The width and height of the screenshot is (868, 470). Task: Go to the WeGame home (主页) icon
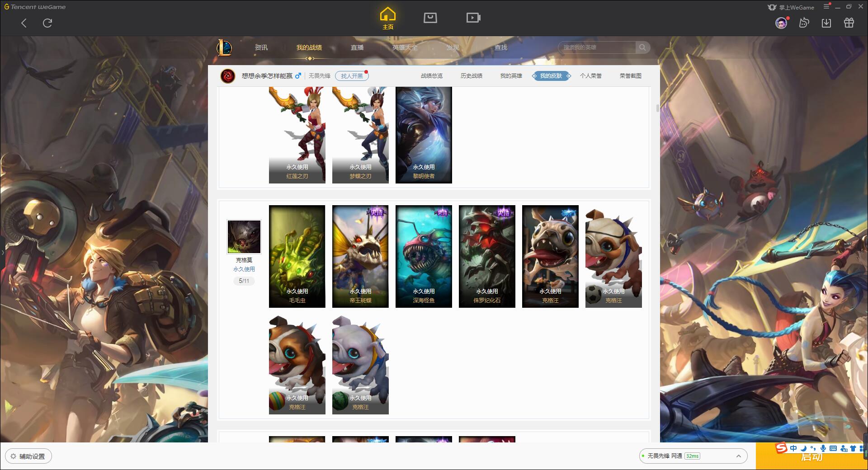point(387,18)
